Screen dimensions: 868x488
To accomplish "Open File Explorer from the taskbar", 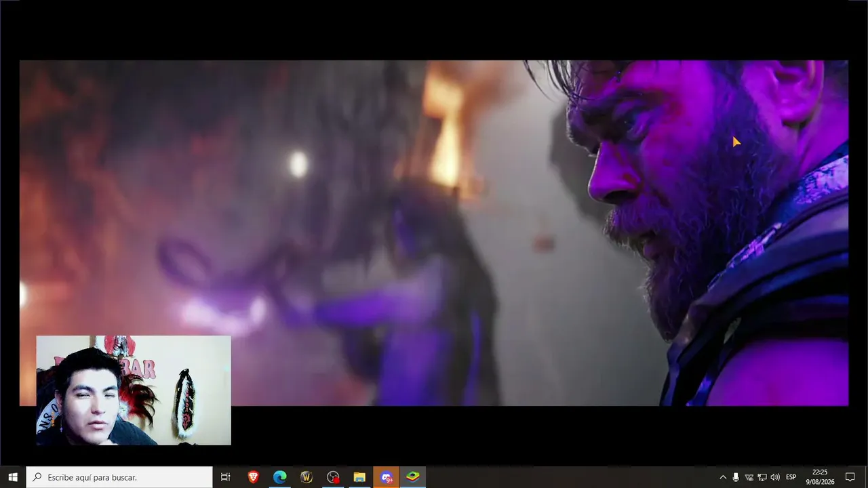I will pos(359,477).
